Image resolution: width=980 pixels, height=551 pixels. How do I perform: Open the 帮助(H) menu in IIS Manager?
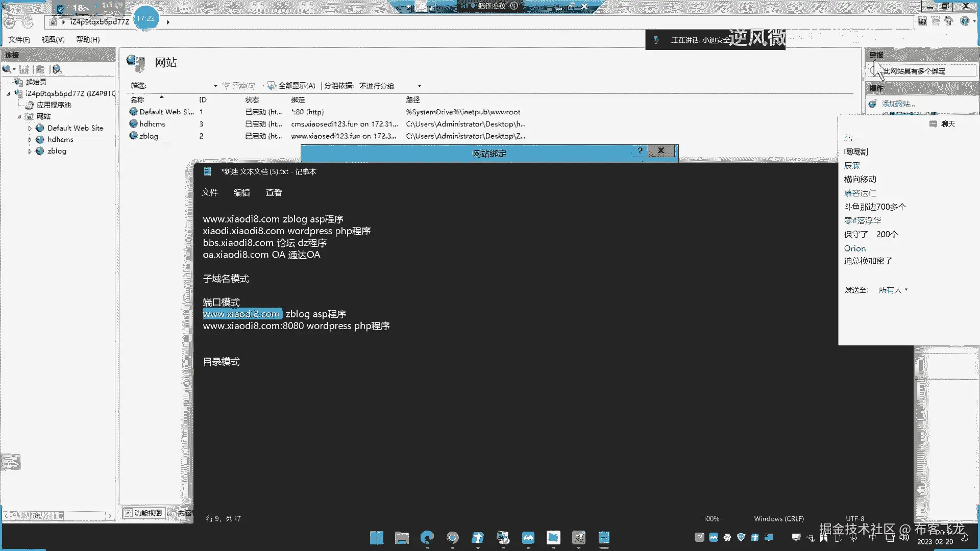[x=88, y=39]
